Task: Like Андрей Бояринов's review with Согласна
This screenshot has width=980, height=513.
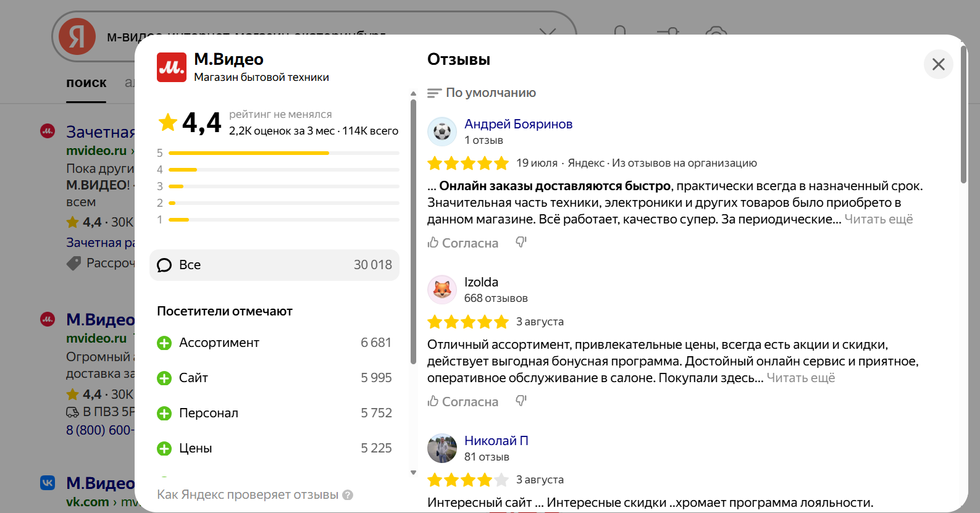Action: pyautogui.click(x=463, y=243)
